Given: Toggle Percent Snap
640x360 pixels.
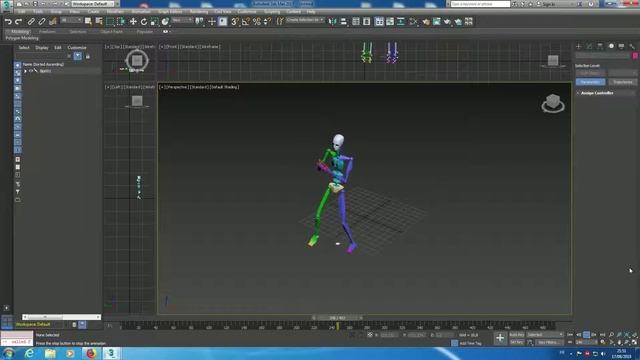Looking at the screenshot, I should point(257,22).
